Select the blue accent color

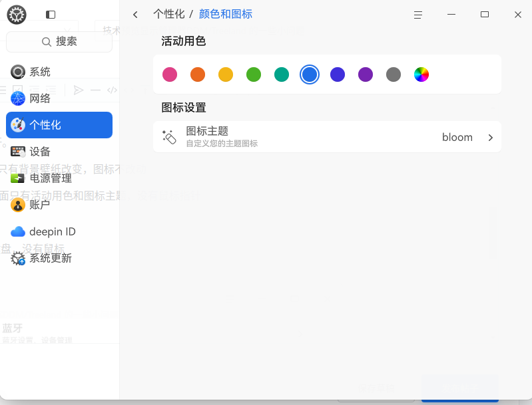pos(310,74)
